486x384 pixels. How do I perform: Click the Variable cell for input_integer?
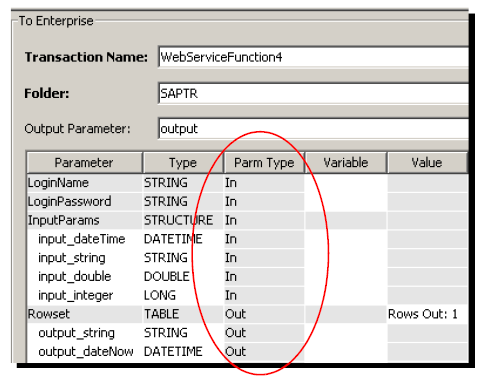pyautogui.click(x=346, y=295)
